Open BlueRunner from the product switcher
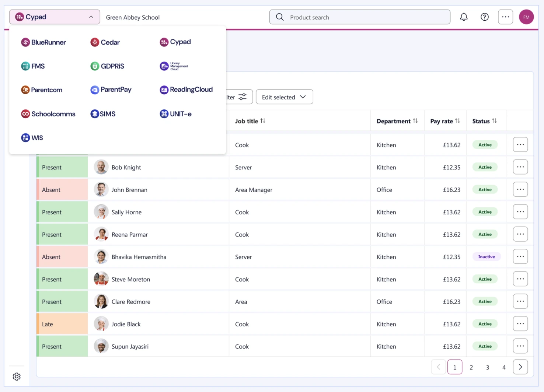Screen dimensions: 544x392 tap(43, 42)
